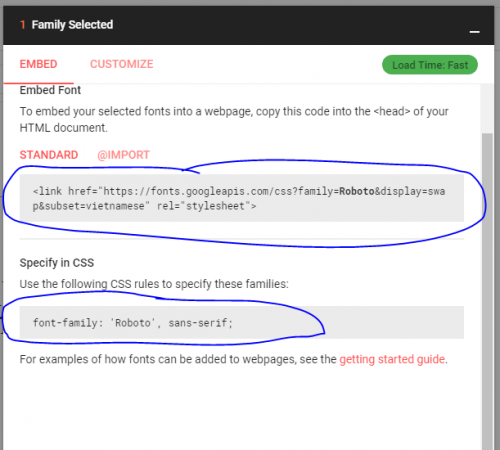Click the Family Selected header title
Viewport: 500px width, 450px height.
tap(72, 25)
